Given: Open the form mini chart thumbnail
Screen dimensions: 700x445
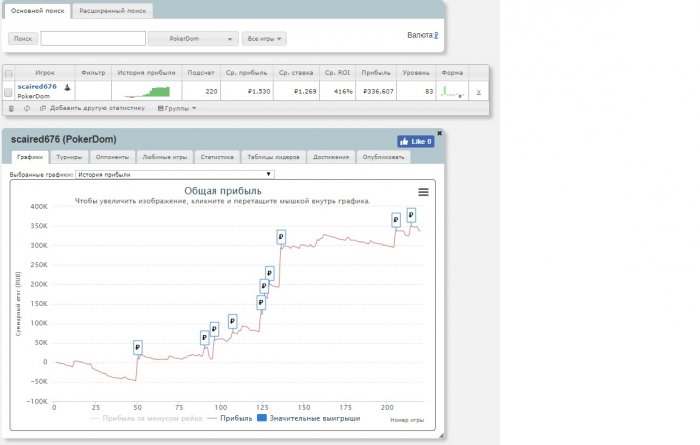Looking at the screenshot, I should pyautogui.click(x=453, y=91).
